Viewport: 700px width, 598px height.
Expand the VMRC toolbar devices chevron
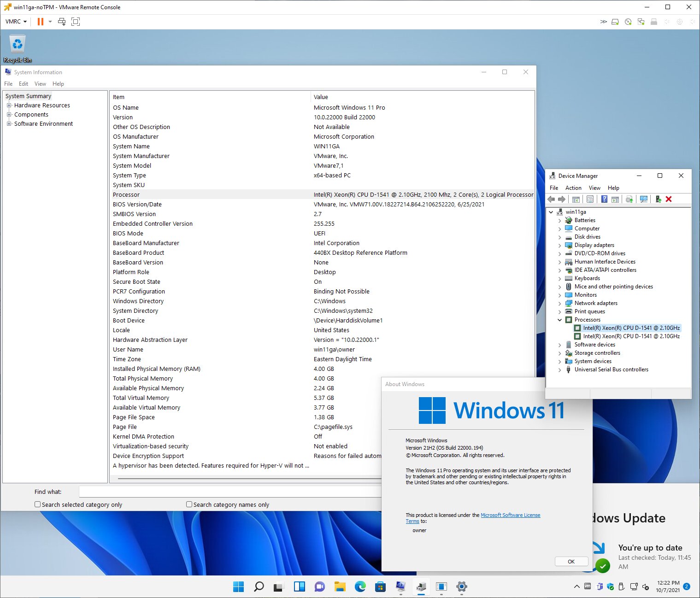(x=603, y=22)
